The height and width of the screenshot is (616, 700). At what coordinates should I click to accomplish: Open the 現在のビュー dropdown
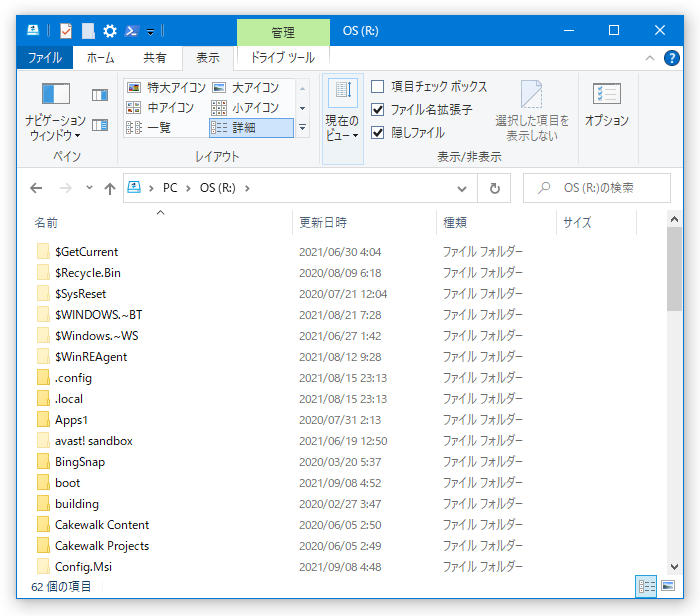pos(342,119)
